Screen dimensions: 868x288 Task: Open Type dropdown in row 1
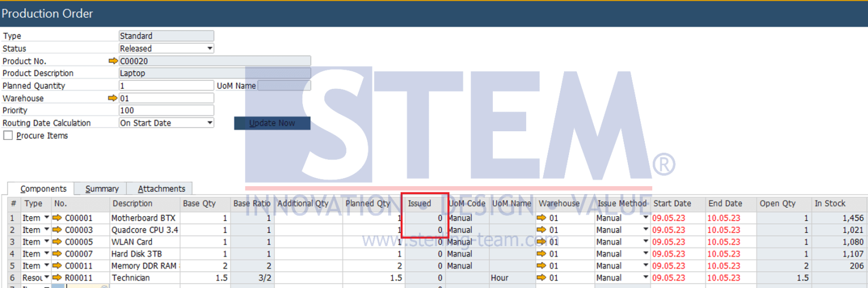46,218
